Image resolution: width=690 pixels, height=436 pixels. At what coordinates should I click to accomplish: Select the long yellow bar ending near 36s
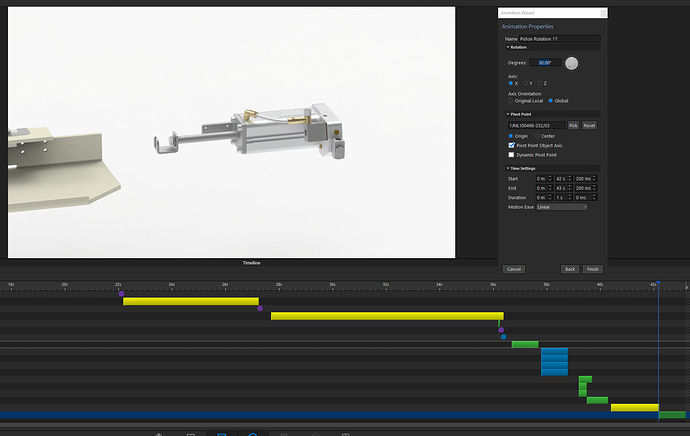[387, 316]
